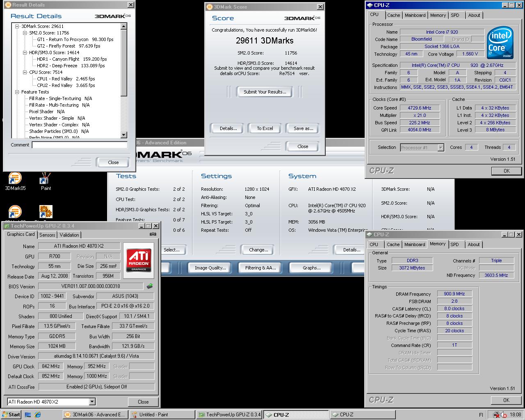Click the Save as button
This screenshot has height=420, width=525.
click(303, 128)
